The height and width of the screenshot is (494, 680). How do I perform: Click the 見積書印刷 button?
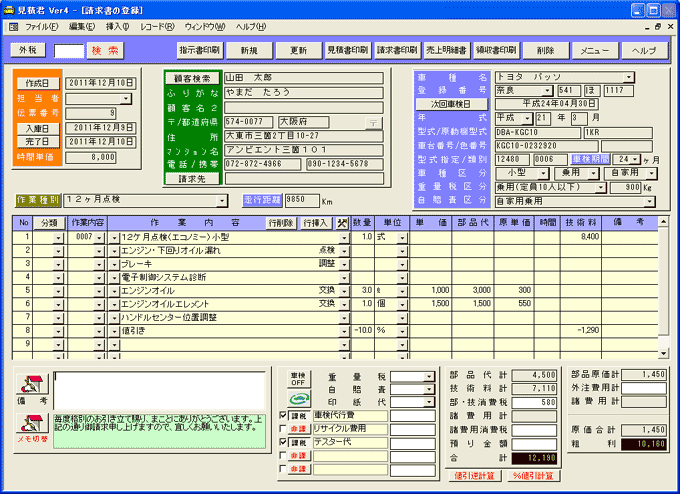click(348, 50)
